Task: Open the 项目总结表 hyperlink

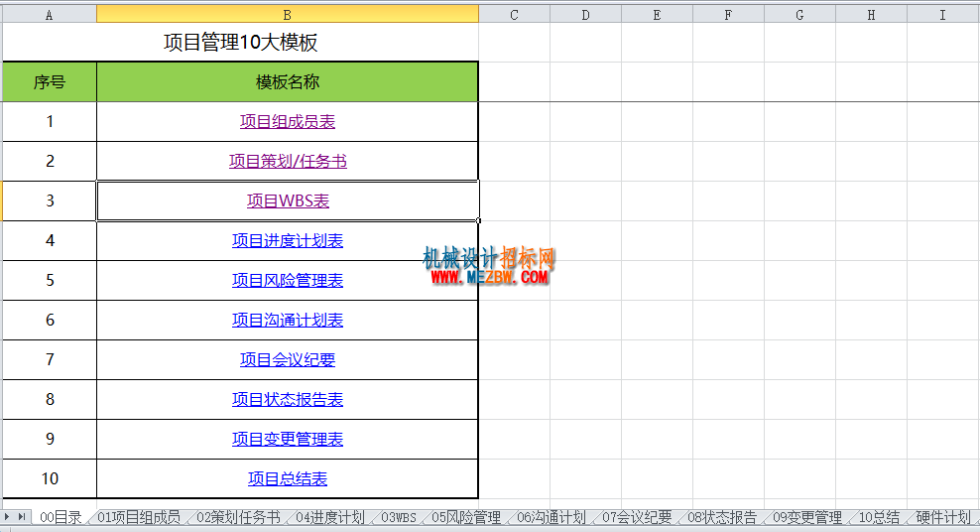Action: (x=288, y=478)
